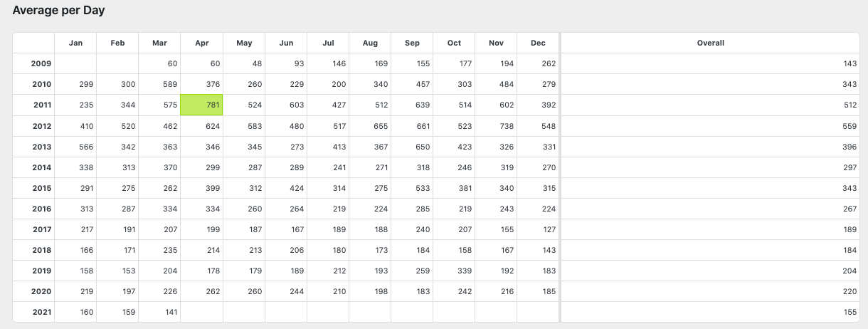
Task: Select the Overall column header
Action: point(710,43)
